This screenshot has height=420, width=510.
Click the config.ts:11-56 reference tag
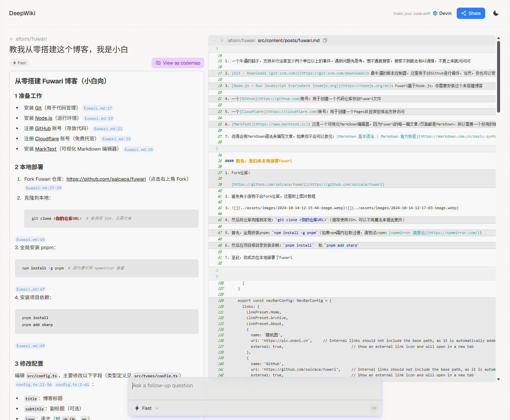34,385
